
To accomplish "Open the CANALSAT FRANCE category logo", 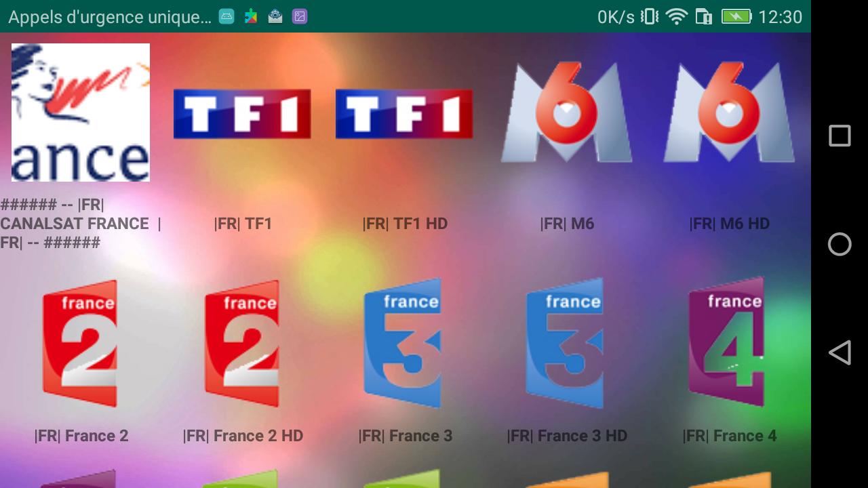I will click(81, 113).
